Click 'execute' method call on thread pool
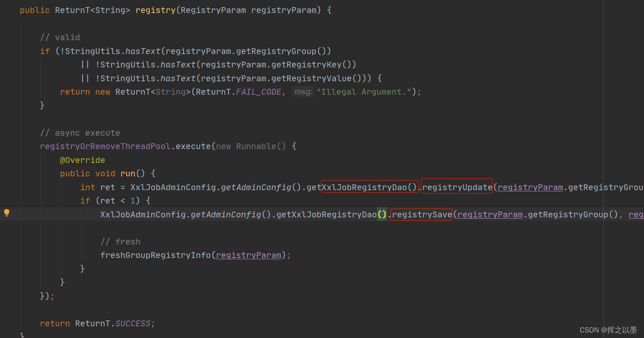The height and width of the screenshot is (338, 644). (193, 146)
